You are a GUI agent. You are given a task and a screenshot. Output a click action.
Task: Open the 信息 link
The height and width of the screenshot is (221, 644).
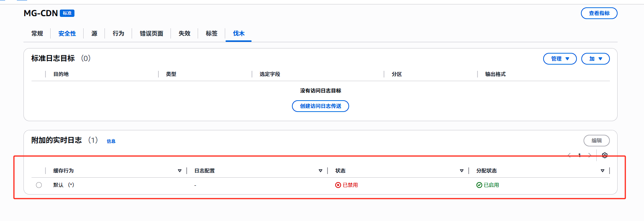click(x=111, y=141)
